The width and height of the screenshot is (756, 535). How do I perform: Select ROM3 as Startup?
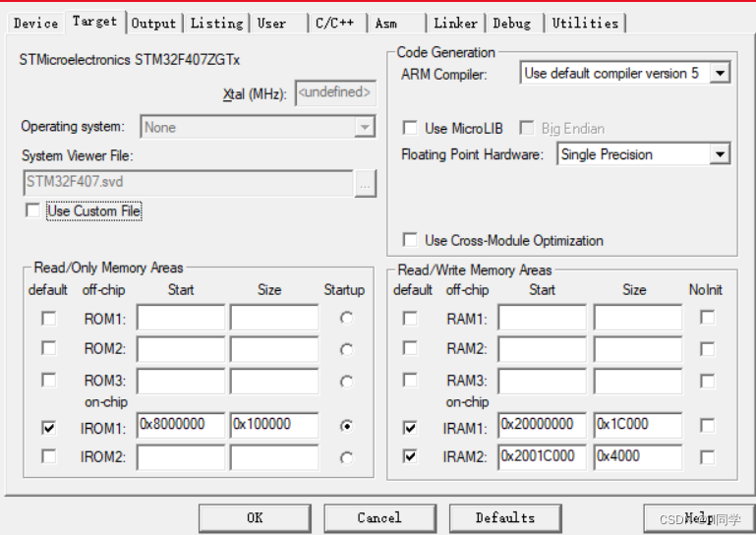346,382
